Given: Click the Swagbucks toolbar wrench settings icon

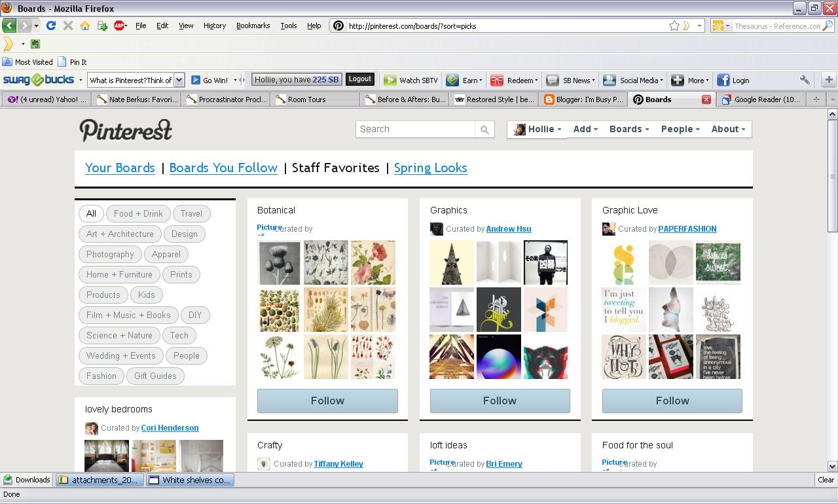Looking at the screenshot, I should pos(805,80).
